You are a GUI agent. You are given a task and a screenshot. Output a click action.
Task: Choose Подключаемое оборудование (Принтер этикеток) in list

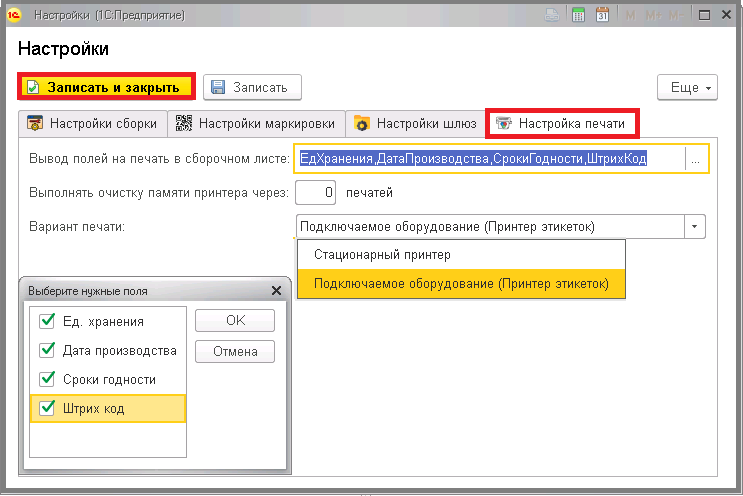tap(461, 284)
